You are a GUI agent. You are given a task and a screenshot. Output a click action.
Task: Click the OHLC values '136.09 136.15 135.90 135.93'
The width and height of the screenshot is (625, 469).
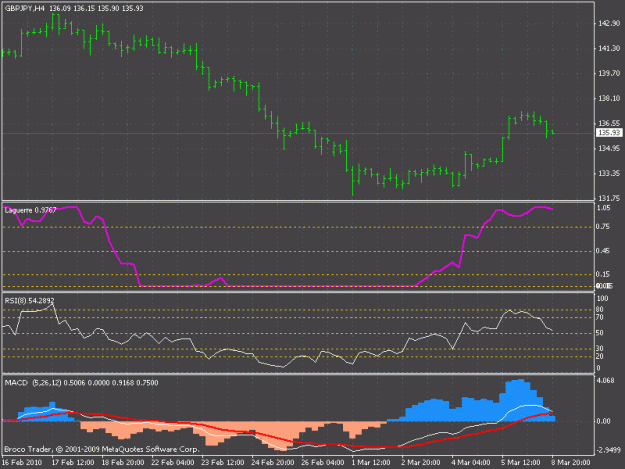pyautogui.click(x=96, y=8)
